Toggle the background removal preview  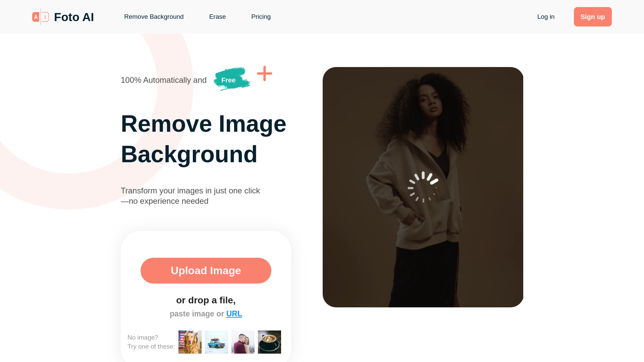pyautogui.click(x=423, y=186)
